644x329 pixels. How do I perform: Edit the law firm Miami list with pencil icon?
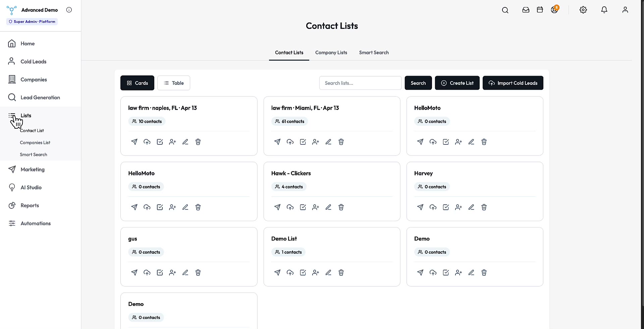click(x=328, y=142)
